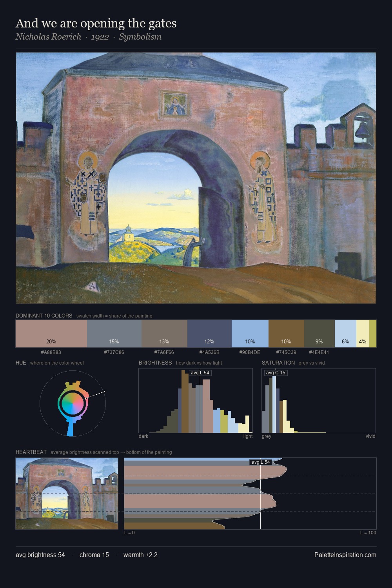Click the hex code #7A6F66

[x=164, y=352]
